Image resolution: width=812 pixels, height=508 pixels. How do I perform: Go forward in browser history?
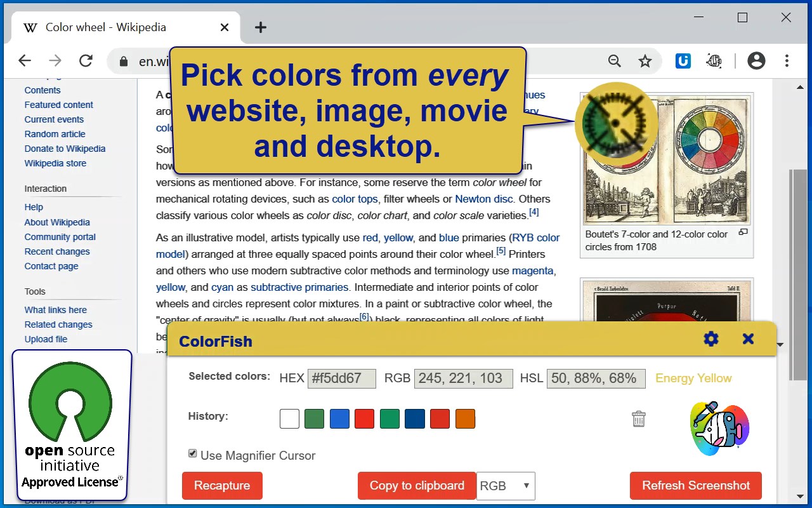56,61
